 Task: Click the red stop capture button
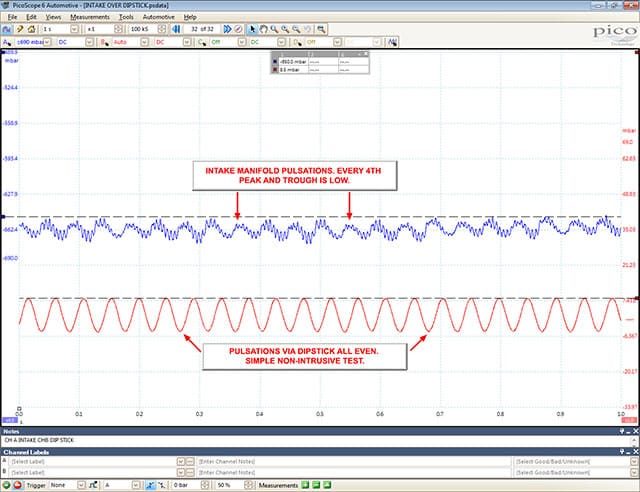tap(17, 485)
